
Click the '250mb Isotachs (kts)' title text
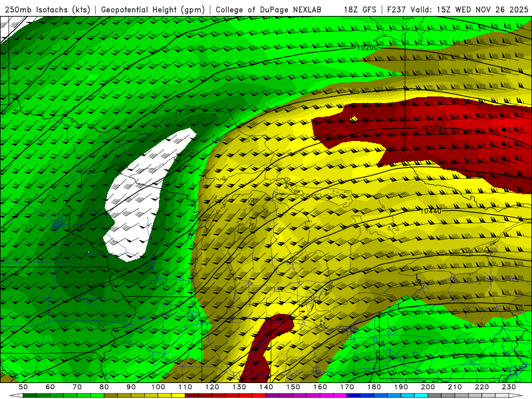[47, 9]
